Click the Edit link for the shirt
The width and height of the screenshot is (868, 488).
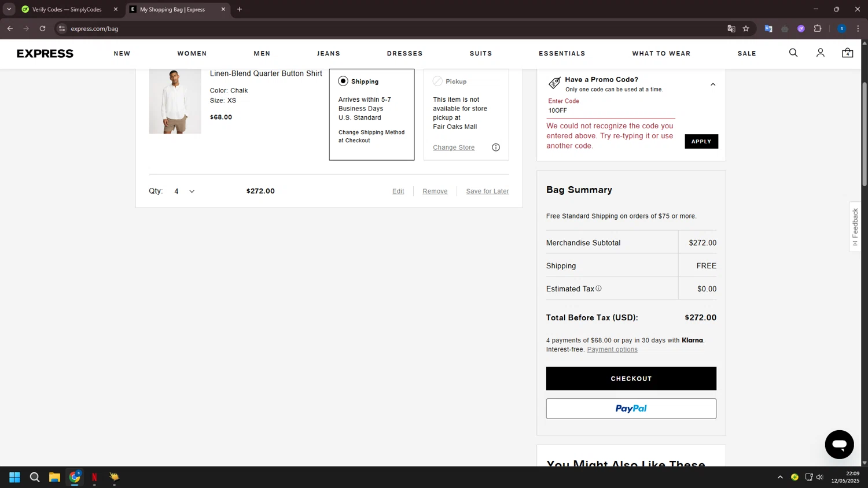click(x=398, y=191)
